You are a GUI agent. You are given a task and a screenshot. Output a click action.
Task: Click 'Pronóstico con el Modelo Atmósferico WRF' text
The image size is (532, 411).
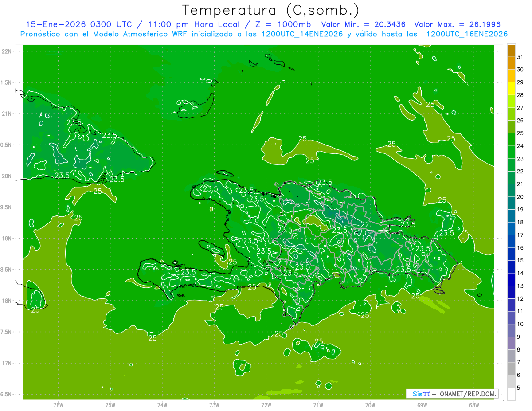[x=105, y=34]
